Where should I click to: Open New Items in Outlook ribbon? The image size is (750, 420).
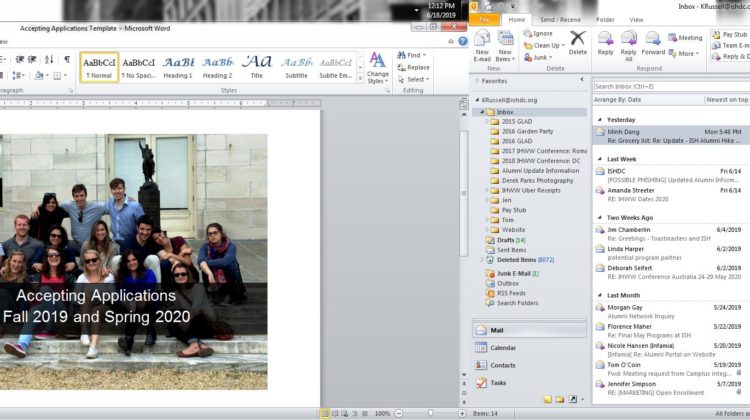pyautogui.click(x=505, y=46)
